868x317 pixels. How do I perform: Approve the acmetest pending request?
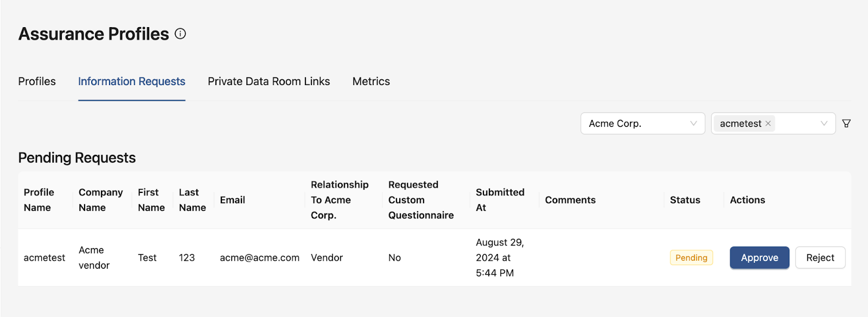[759, 258]
